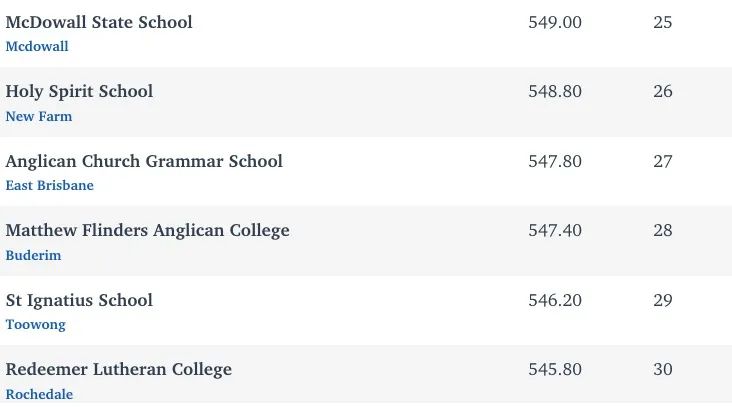Click the 545.80 score value
Viewport: 732px width, 407px height.
click(555, 370)
